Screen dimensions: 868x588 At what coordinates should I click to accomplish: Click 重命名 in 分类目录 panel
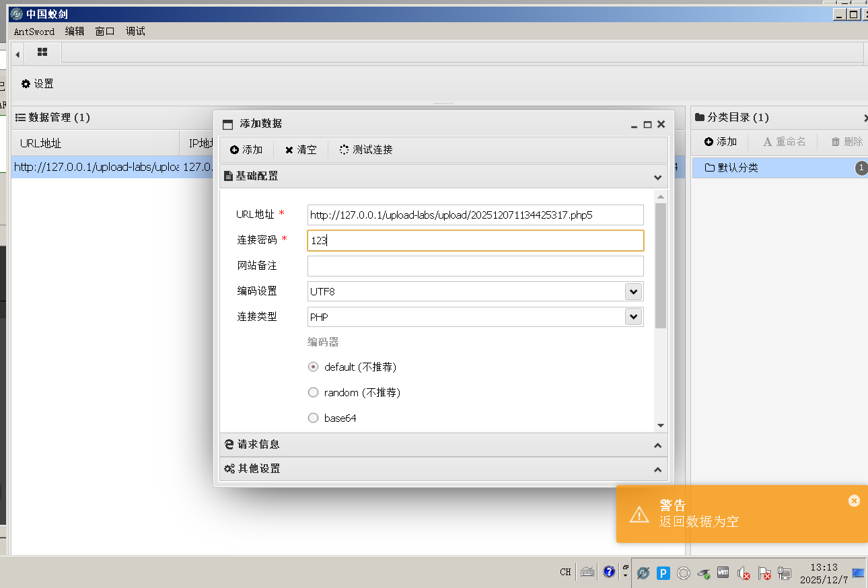coord(784,141)
